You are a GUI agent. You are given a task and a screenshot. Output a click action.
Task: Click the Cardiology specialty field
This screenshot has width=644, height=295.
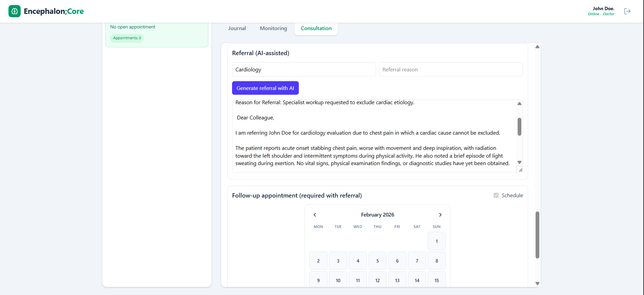(304, 69)
